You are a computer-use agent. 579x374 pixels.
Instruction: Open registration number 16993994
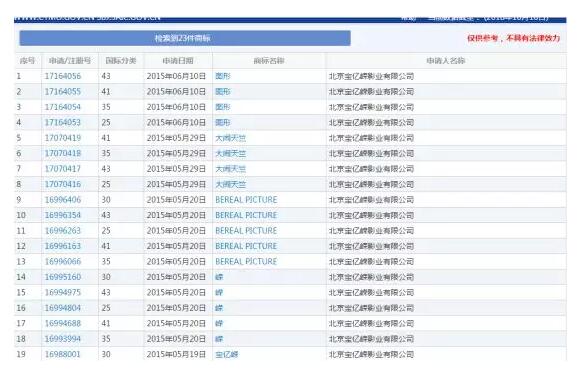[x=62, y=339]
